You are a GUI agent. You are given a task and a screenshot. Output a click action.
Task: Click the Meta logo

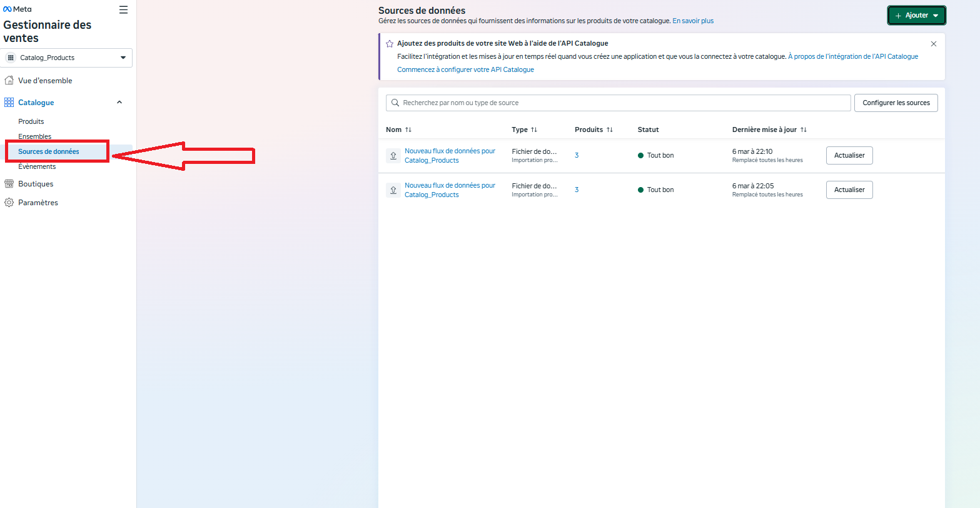click(18, 9)
